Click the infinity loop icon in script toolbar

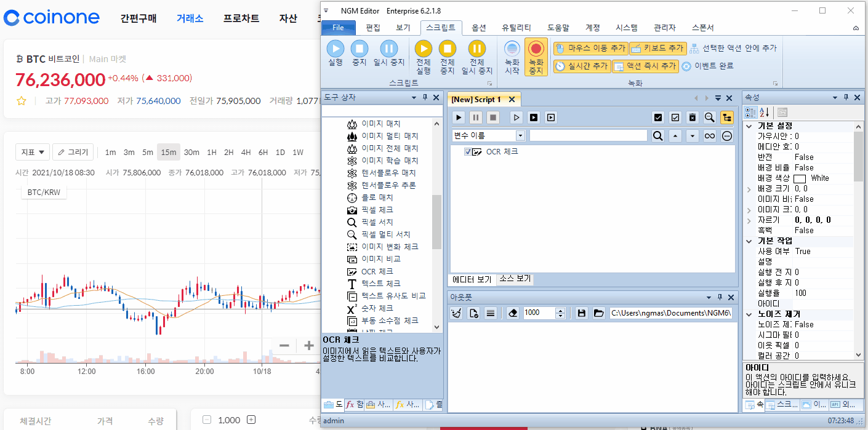pos(710,136)
